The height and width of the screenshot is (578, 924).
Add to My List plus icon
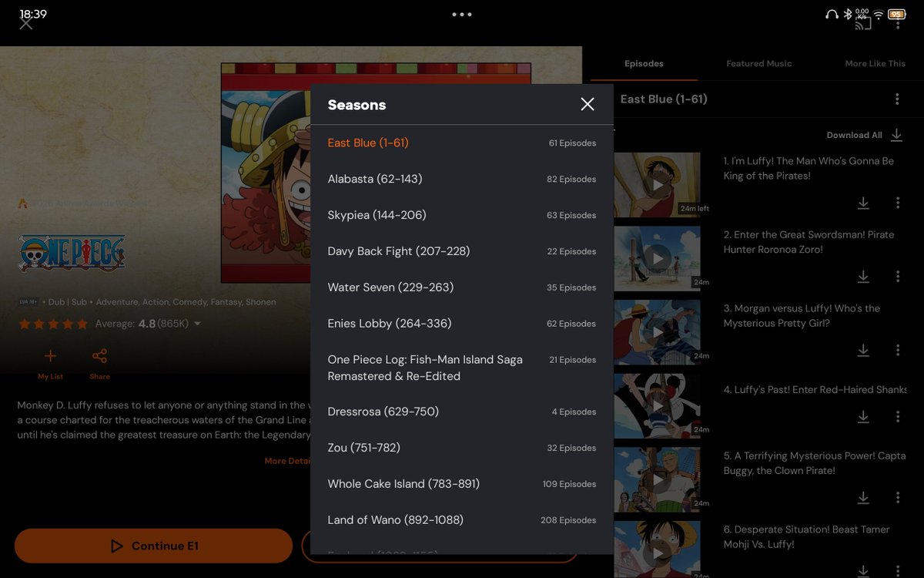(x=51, y=356)
